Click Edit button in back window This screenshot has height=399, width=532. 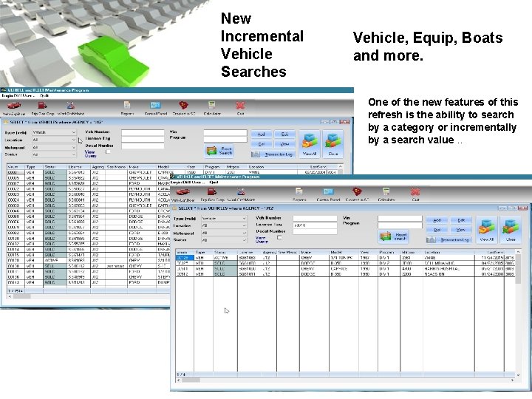[284, 134]
